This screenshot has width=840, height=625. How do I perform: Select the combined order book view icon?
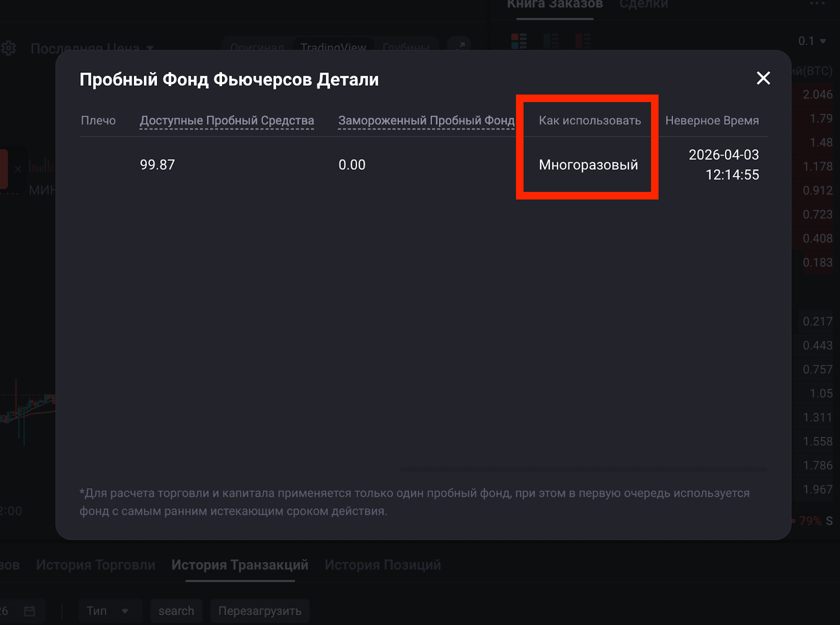click(x=519, y=41)
